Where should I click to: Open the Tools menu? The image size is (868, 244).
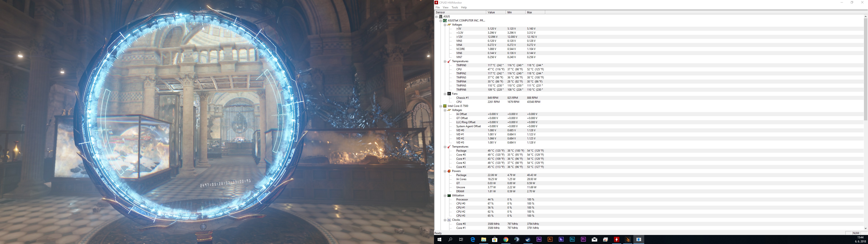click(x=455, y=7)
